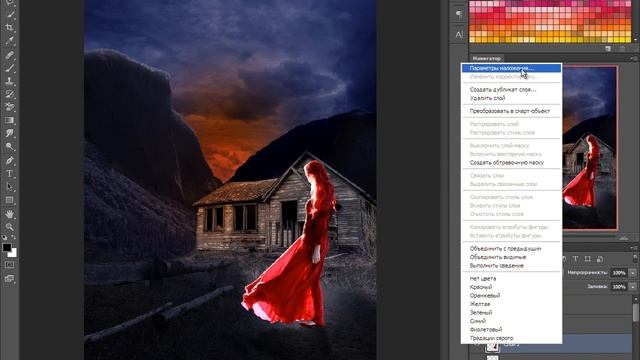This screenshot has width=640, height=360.
Task: Click the black foreground color swatch
Action: [6, 247]
